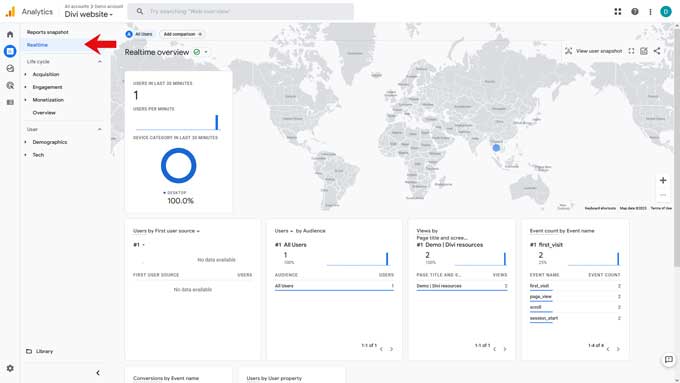This screenshot has height=383, width=680.
Task: Click the first_visit event row
Action: tap(575, 286)
